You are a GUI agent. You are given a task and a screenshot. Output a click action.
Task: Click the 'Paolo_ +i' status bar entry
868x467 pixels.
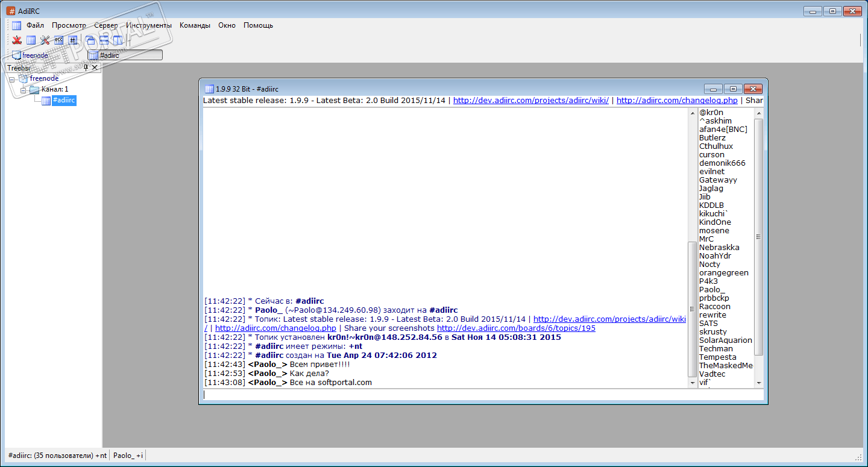click(x=128, y=456)
